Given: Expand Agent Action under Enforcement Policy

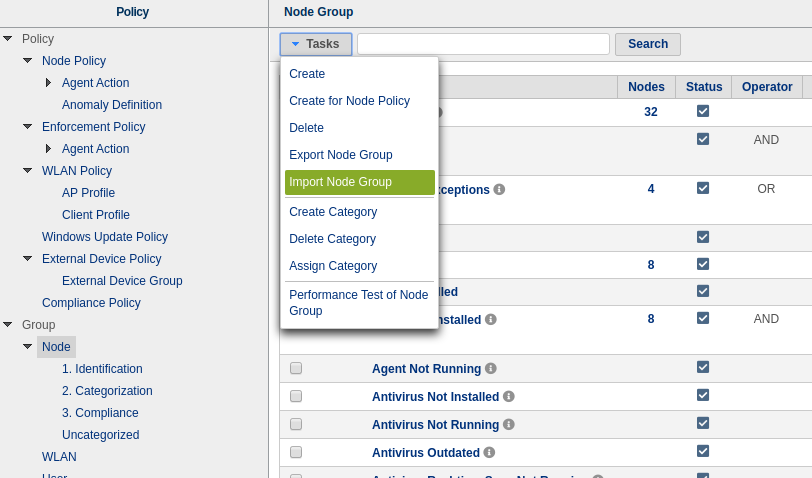Looking at the screenshot, I should tap(48, 149).
